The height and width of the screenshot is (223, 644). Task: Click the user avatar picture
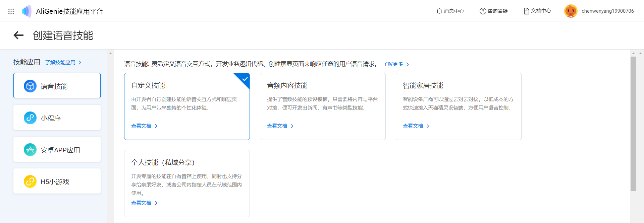571,11
